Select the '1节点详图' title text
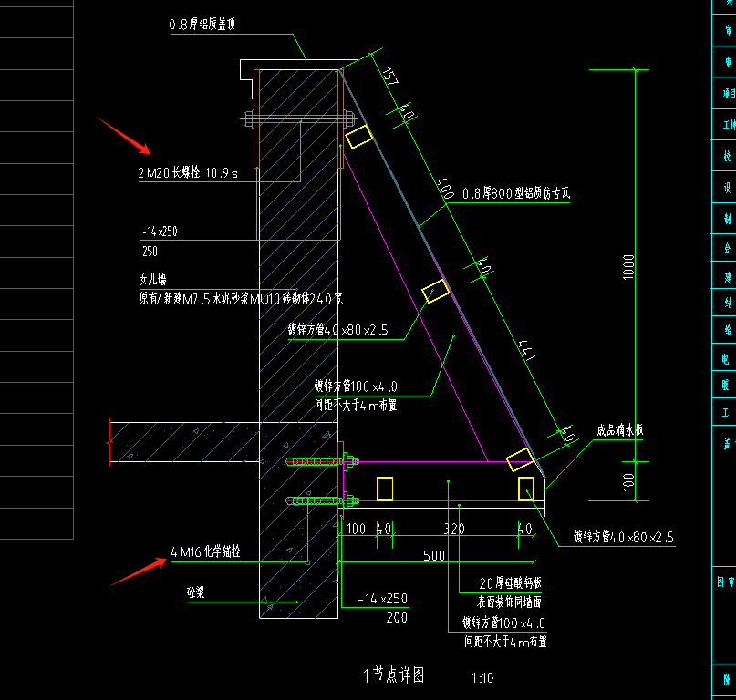This screenshot has width=736, height=700. pos(394,675)
